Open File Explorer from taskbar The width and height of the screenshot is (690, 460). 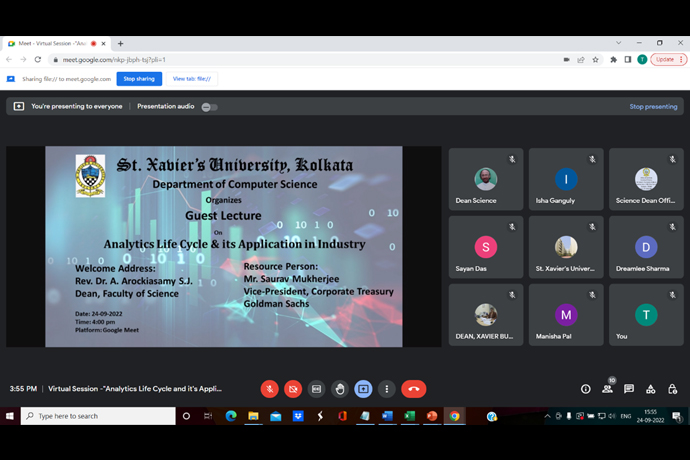pos(253,416)
